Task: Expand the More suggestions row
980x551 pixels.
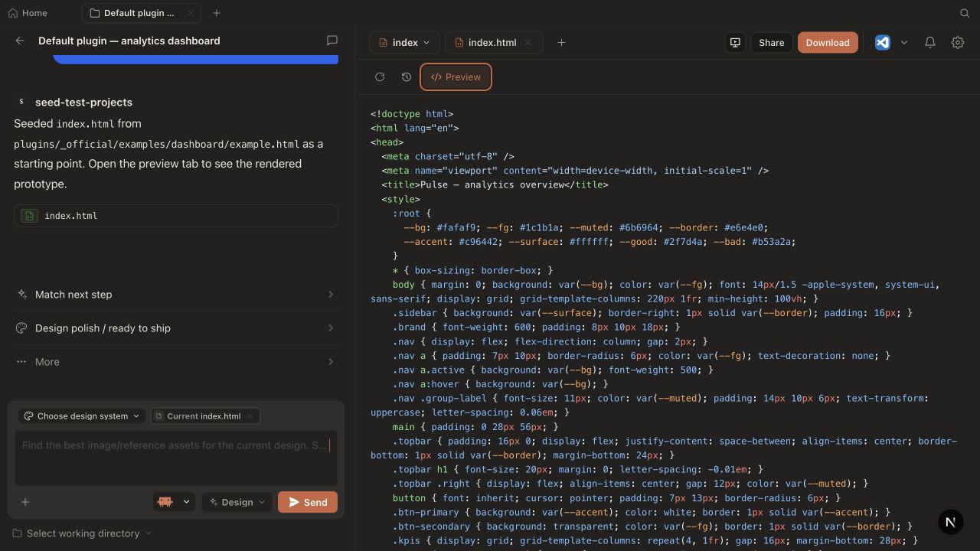Action: [176, 362]
